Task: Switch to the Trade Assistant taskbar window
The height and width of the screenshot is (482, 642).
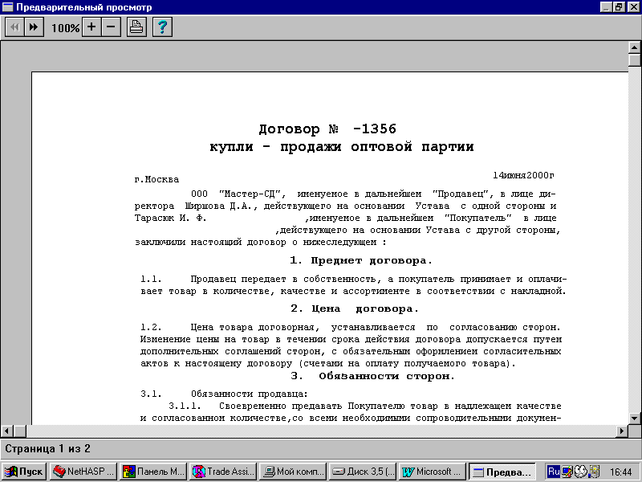Action: [224, 471]
